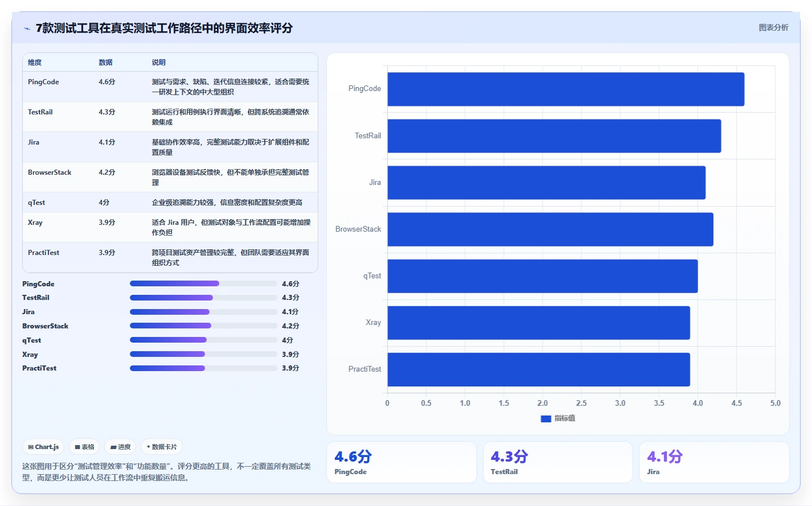Click the Jira cell in the table

[34, 142]
